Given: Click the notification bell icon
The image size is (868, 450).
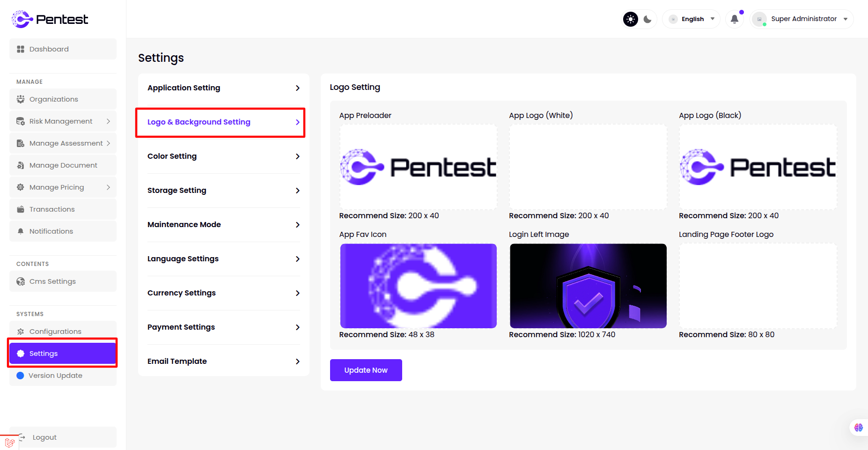Looking at the screenshot, I should tap(734, 19).
